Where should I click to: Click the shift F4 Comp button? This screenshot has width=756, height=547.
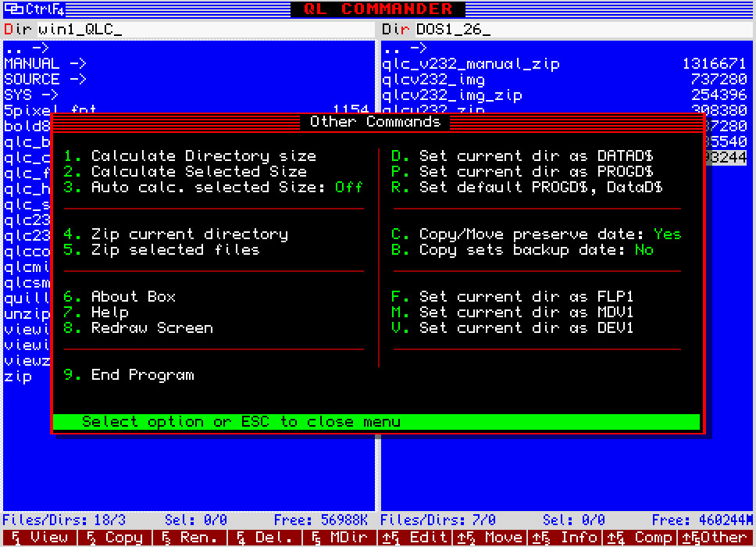(640, 538)
